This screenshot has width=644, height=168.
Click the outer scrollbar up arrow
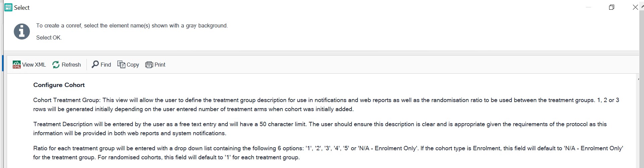[642, 6]
